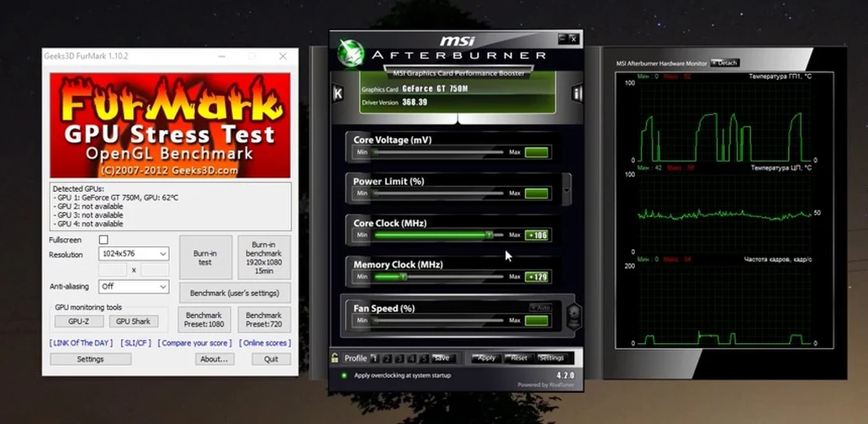Close the MSI Afterburner window
Viewport: 868px width, 424px height.
(x=574, y=38)
